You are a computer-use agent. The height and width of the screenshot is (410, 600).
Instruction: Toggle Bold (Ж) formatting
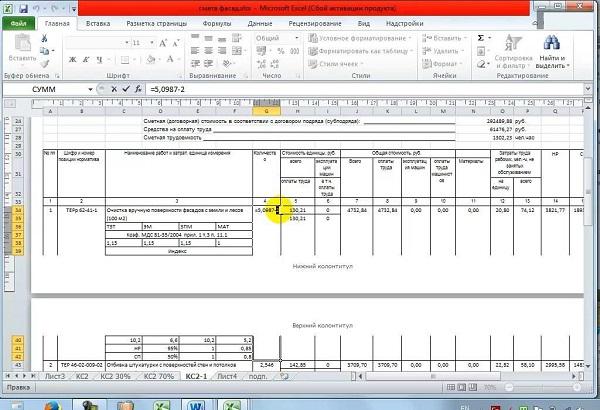point(72,59)
